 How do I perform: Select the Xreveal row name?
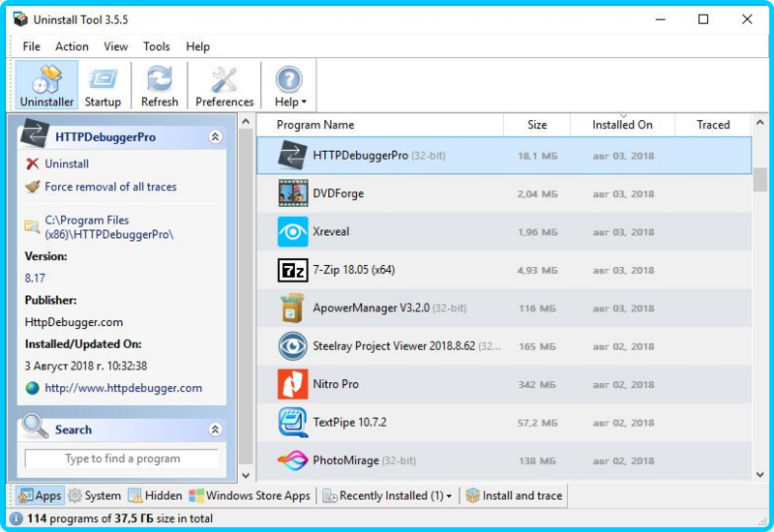(x=331, y=231)
